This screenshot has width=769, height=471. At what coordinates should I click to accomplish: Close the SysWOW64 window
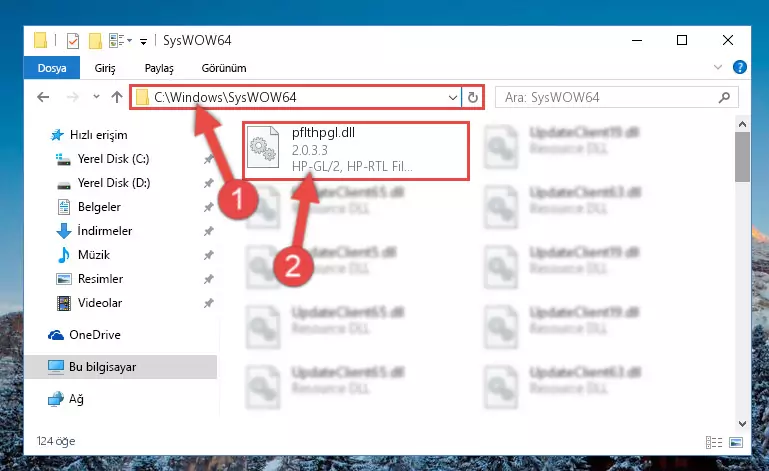[x=728, y=40]
